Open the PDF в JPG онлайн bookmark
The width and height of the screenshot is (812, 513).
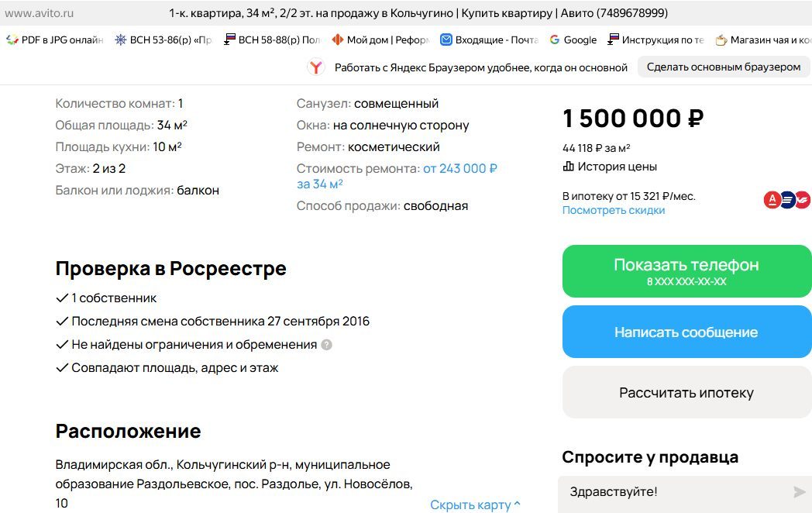(55, 40)
